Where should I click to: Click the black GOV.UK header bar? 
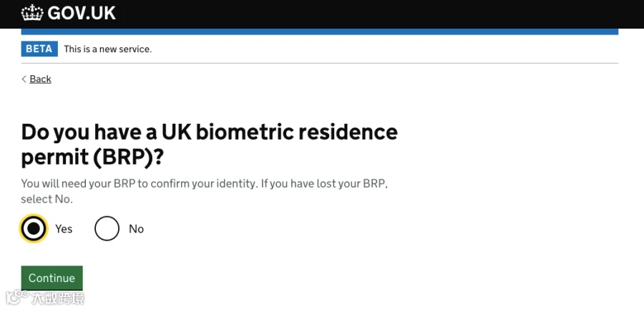coord(322,14)
